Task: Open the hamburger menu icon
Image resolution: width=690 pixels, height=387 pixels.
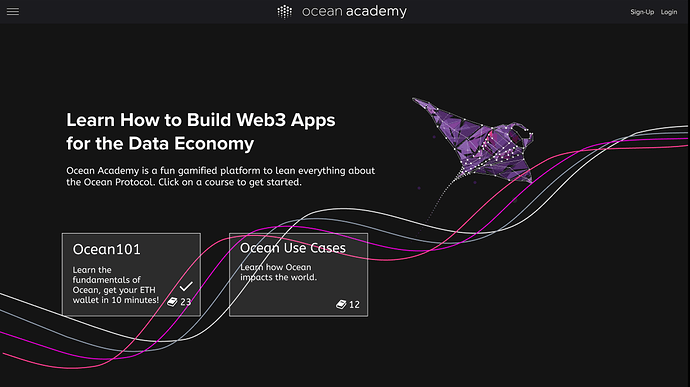Action: coord(13,11)
